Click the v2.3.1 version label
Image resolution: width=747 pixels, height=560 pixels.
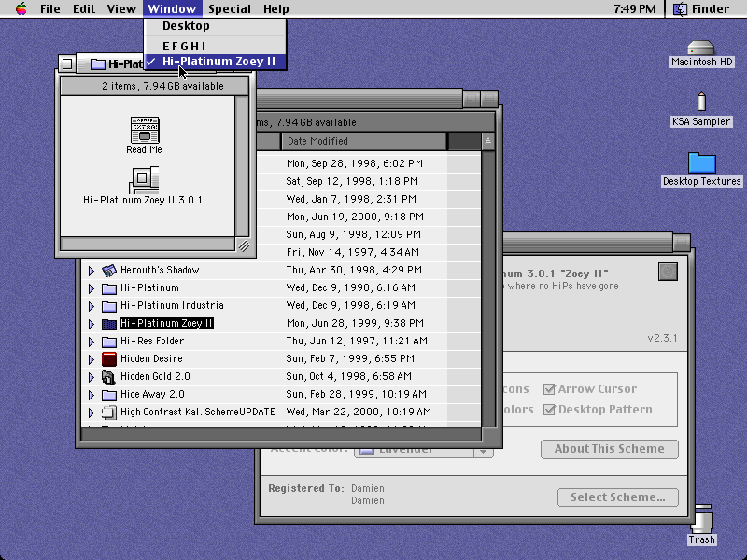tap(662, 338)
